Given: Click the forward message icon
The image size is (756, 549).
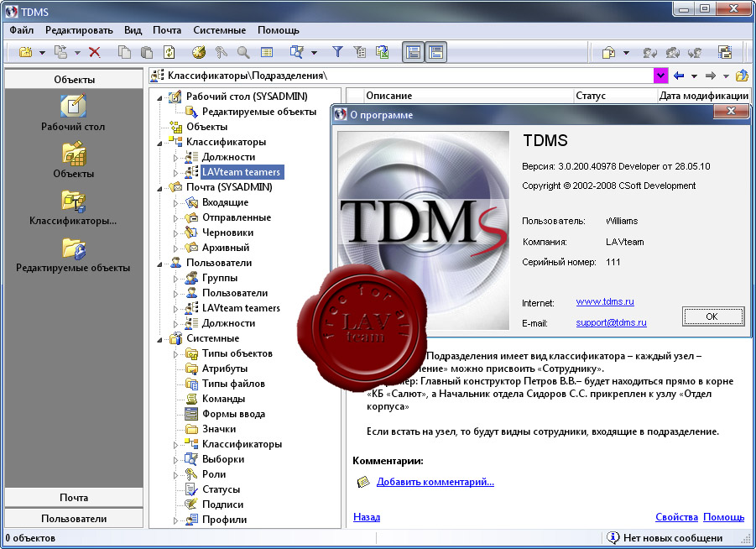Looking at the screenshot, I should (x=695, y=52).
